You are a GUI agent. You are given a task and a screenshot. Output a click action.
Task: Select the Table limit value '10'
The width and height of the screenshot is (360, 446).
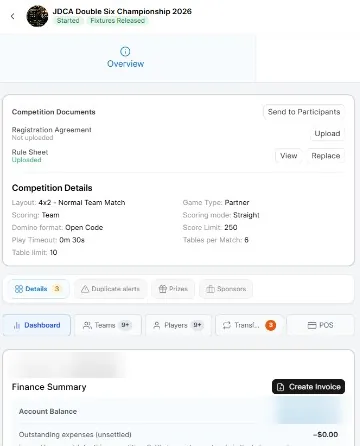click(53, 253)
